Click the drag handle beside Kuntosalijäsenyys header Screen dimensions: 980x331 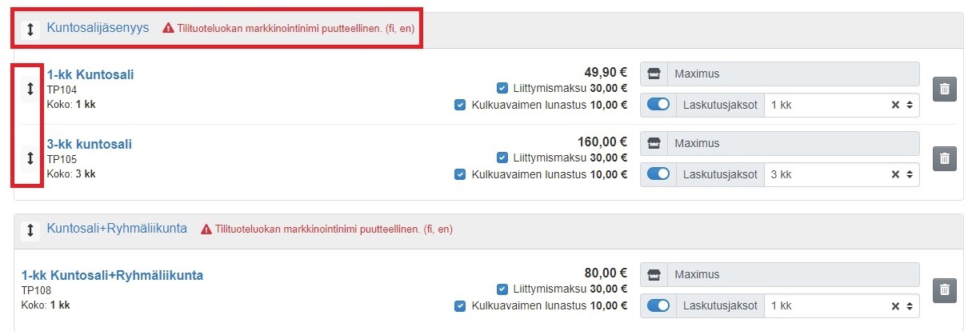30,29
